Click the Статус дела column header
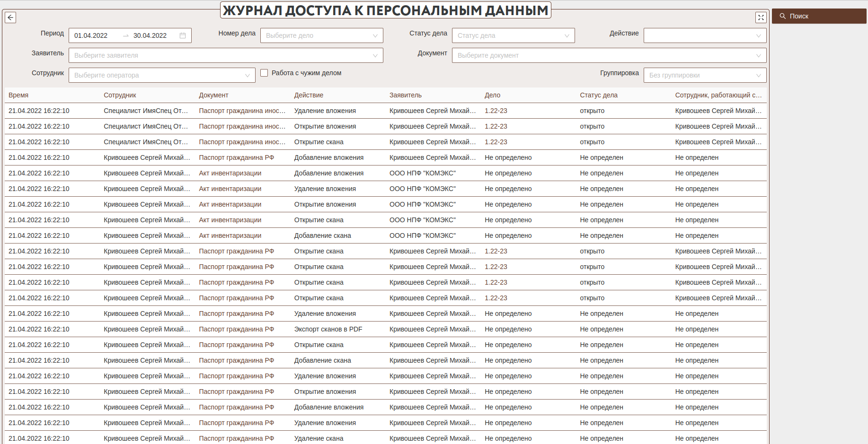The width and height of the screenshot is (868, 444). 598,95
